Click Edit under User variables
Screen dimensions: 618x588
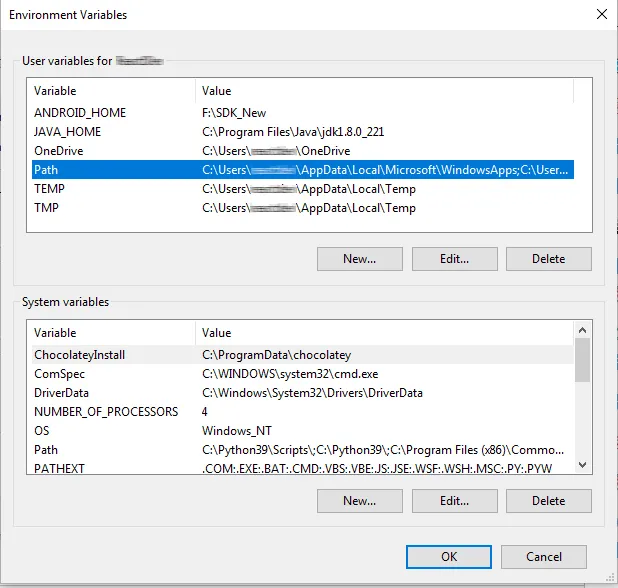(x=454, y=259)
